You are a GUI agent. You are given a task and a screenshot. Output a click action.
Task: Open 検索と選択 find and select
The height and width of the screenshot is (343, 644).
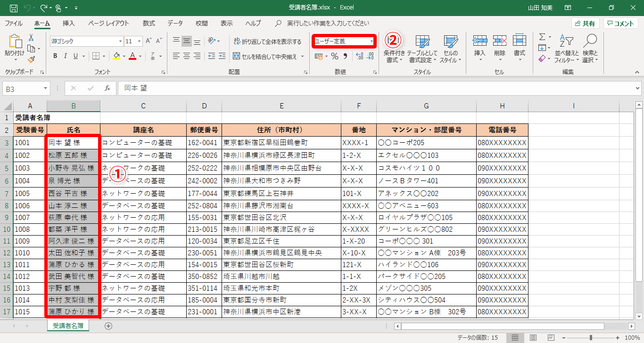click(x=590, y=49)
